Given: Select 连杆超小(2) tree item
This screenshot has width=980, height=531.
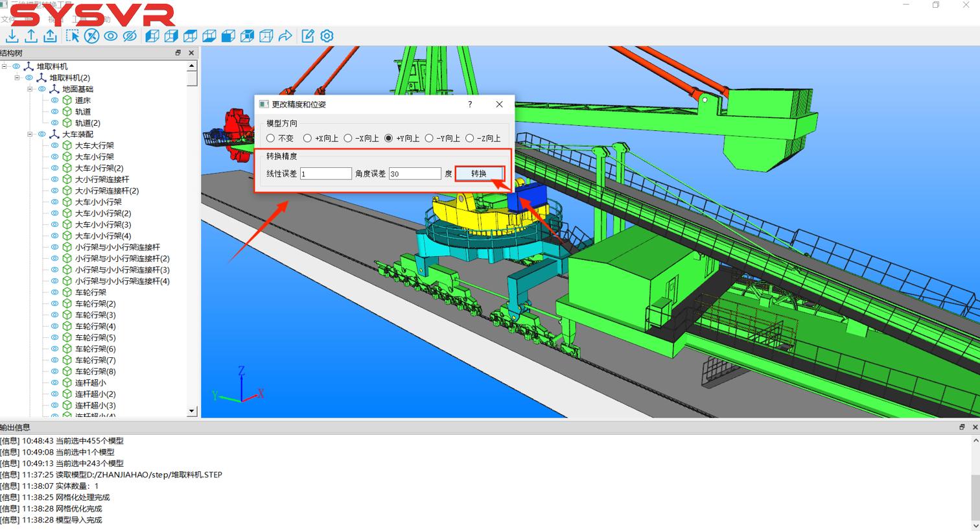Looking at the screenshot, I should coord(95,394).
